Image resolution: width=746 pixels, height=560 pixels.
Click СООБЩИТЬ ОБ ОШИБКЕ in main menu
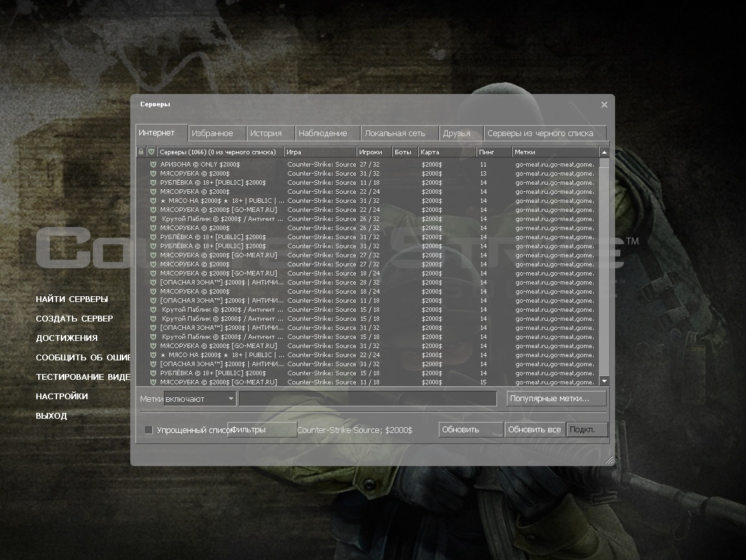click(83, 358)
